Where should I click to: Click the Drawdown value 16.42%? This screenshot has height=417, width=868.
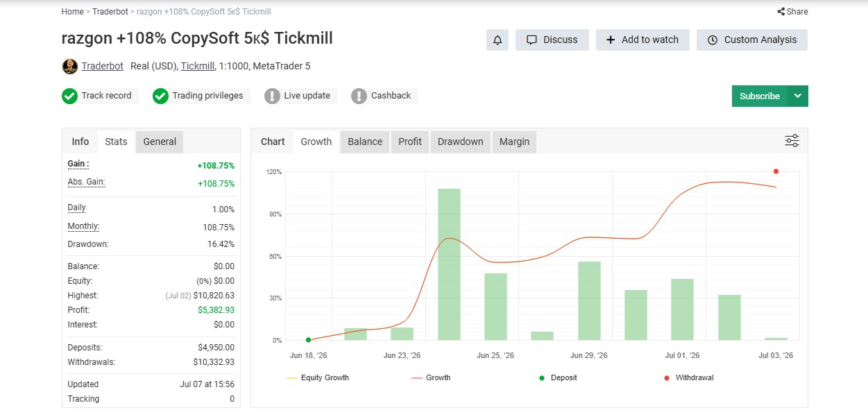[x=222, y=244]
